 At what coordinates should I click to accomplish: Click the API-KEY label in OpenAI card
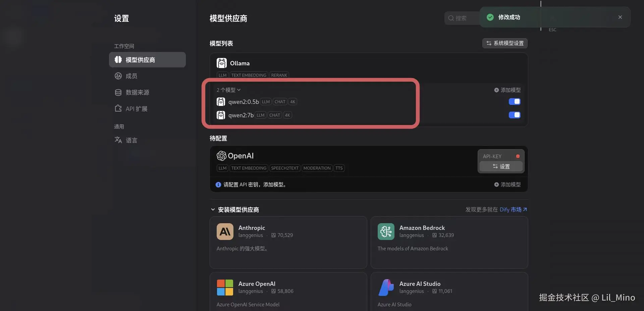pyautogui.click(x=492, y=157)
